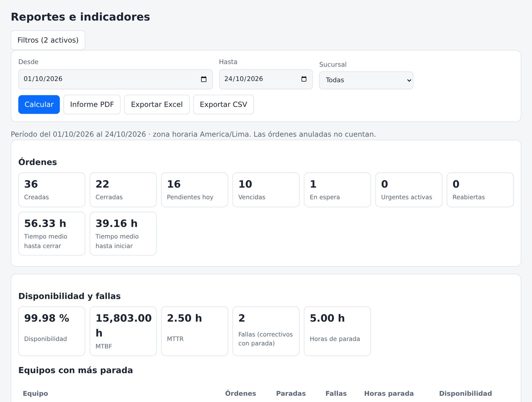The width and height of the screenshot is (532, 402).
Task: Select the Urgentes activas card
Action: (409, 190)
